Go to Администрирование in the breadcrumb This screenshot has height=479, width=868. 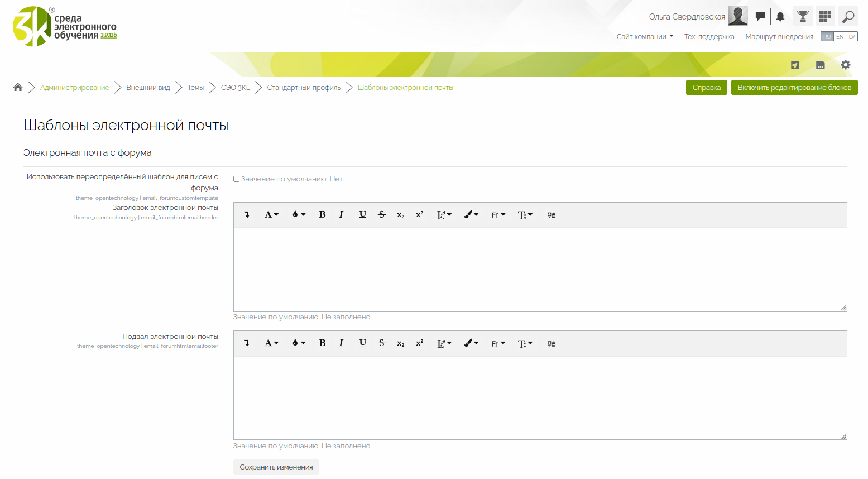(x=75, y=88)
